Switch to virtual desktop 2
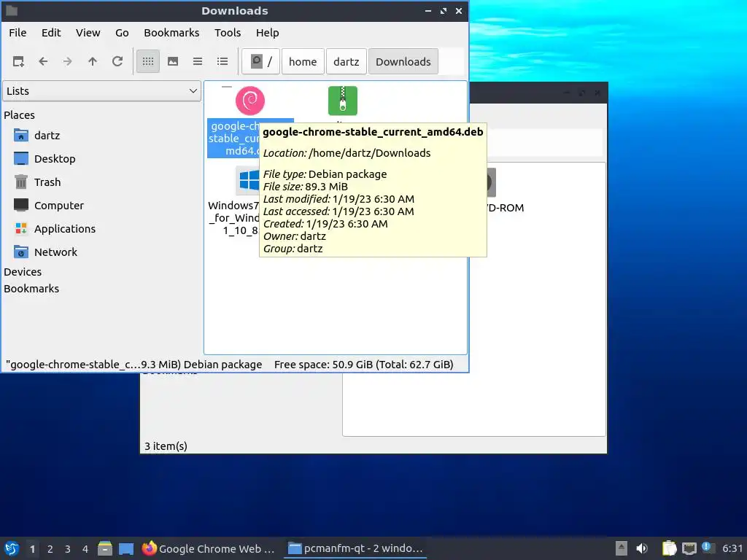This screenshot has height=560, width=747. 50,549
